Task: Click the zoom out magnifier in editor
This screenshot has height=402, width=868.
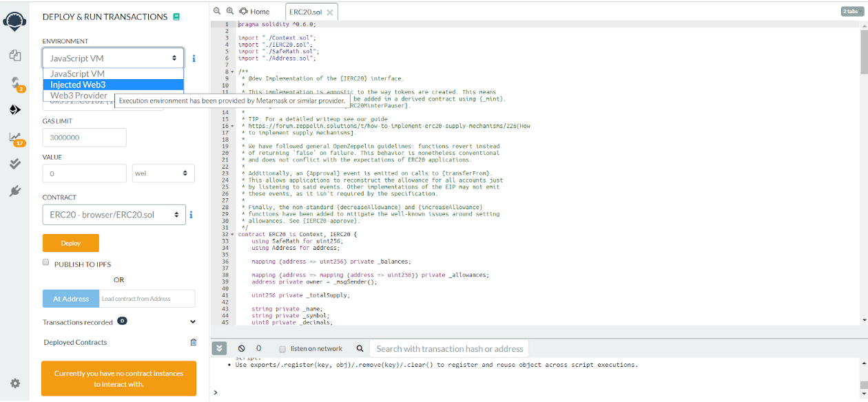Action: pyautogui.click(x=217, y=11)
